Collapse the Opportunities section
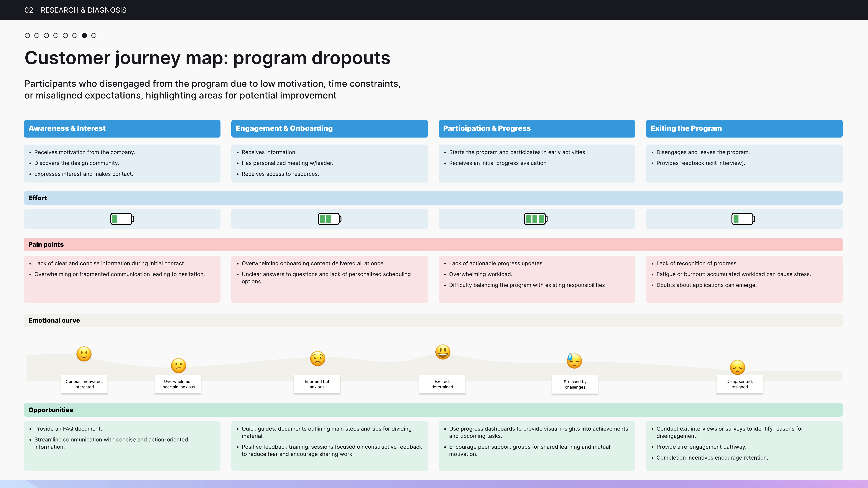 coord(51,410)
